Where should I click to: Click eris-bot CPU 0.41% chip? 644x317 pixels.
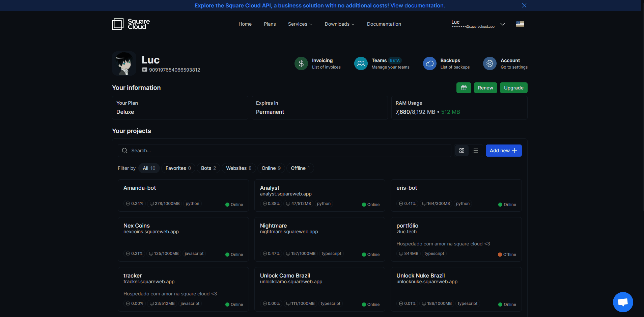(407, 204)
